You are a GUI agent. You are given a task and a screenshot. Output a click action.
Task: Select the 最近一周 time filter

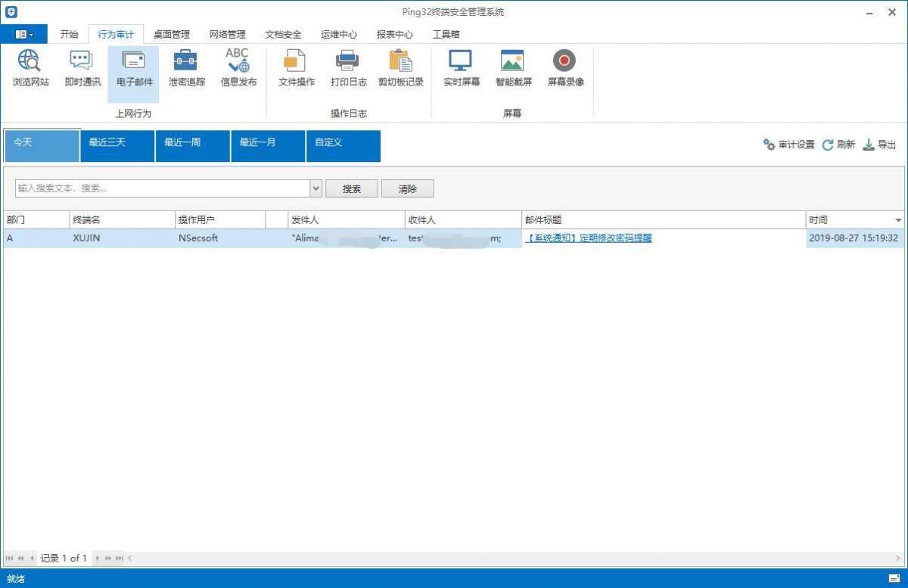click(x=192, y=145)
